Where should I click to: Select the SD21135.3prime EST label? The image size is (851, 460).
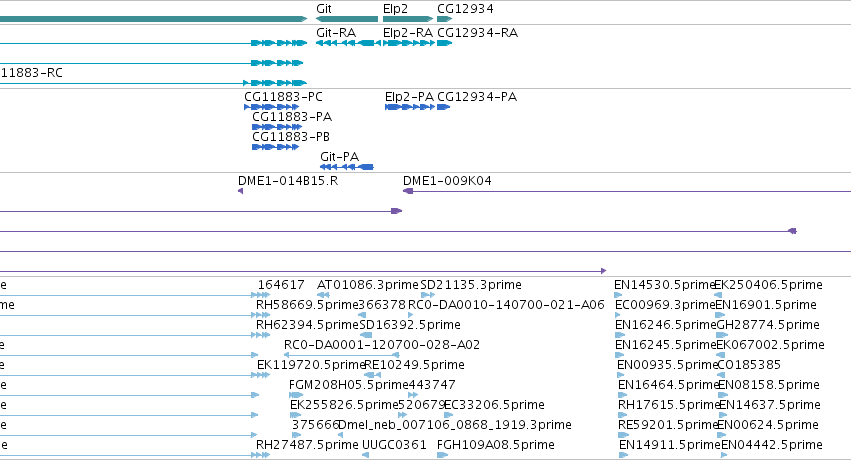tap(471, 285)
